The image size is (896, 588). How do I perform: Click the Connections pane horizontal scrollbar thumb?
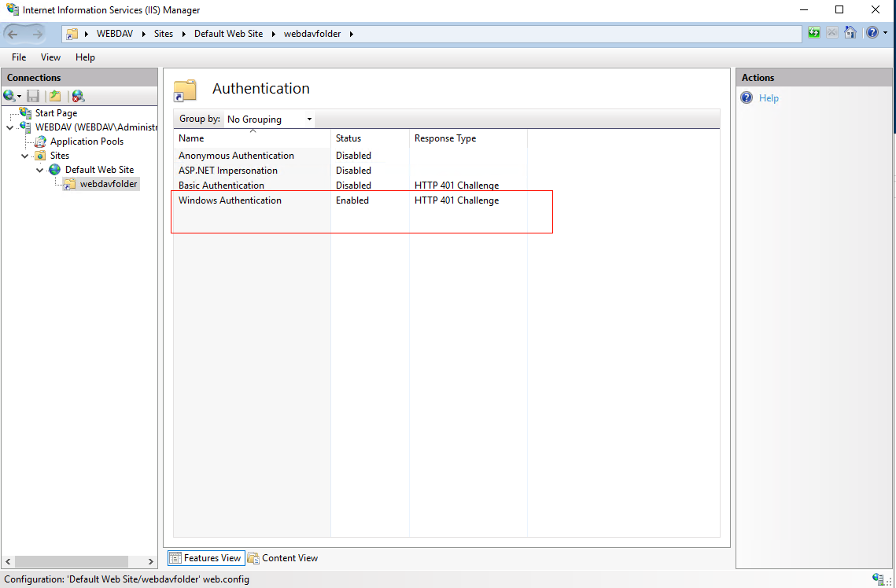pyautogui.click(x=72, y=562)
